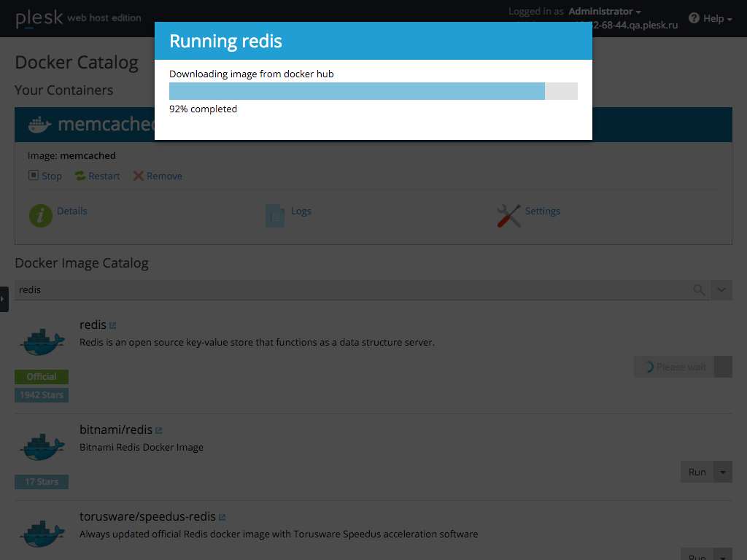Remove the memcached container
Image resolution: width=747 pixels, height=560 pixels.
pyautogui.click(x=158, y=176)
